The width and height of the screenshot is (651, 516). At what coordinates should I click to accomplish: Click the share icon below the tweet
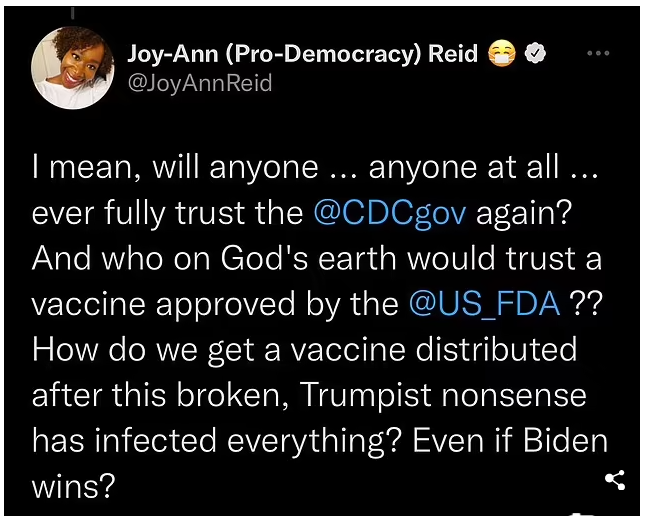[615, 480]
